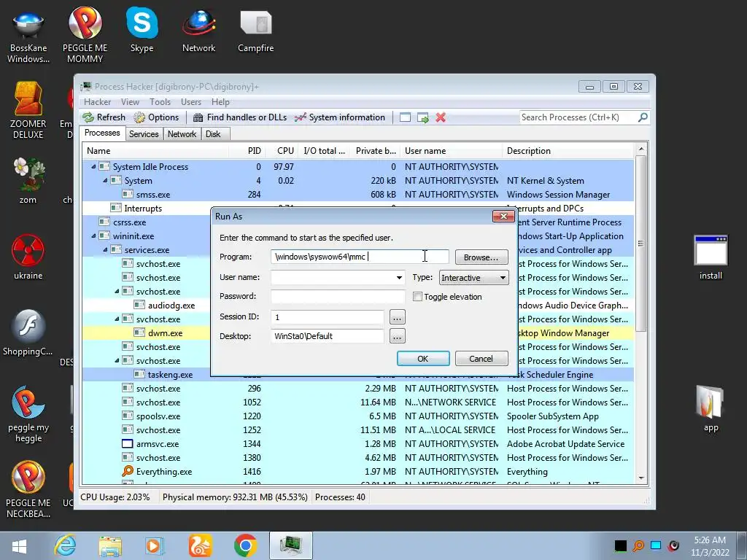Click the Session ID ellipsis button
Image resolution: width=747 pixels, height=560 pixels.
tap(398, 317)
